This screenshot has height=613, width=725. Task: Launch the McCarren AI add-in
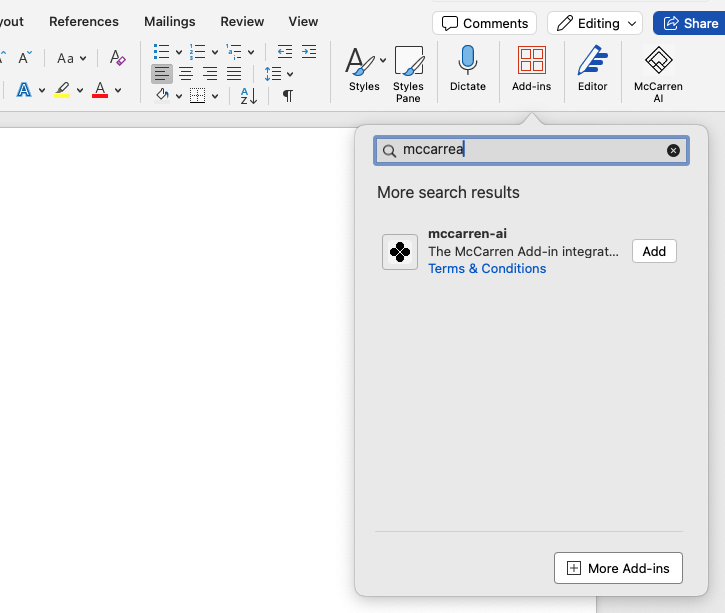[658, 74]
